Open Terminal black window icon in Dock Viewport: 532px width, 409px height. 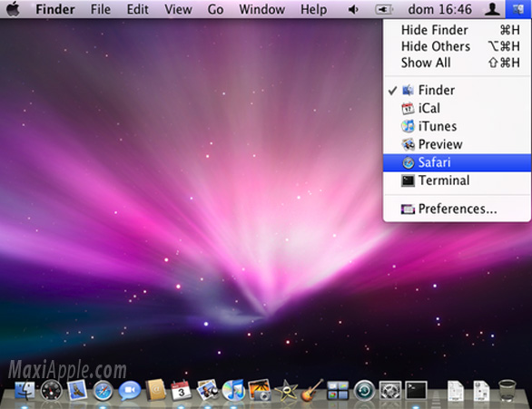[417, 390]
